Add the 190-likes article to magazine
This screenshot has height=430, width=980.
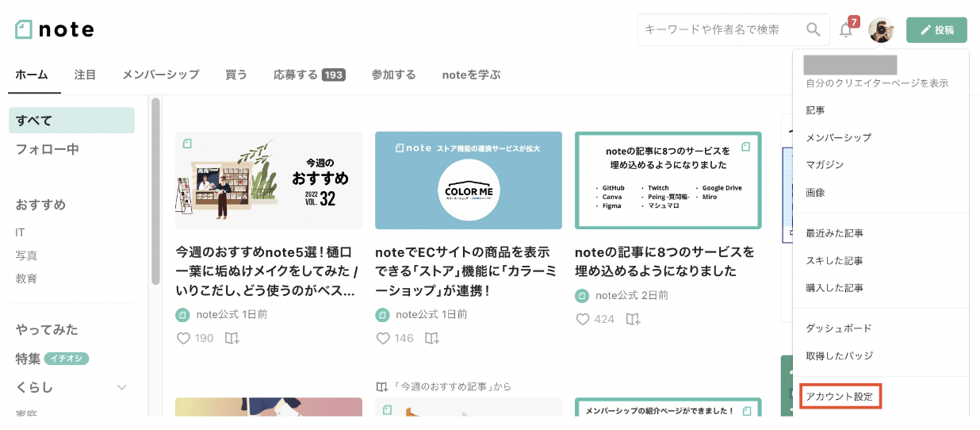(x=232, y=339)
